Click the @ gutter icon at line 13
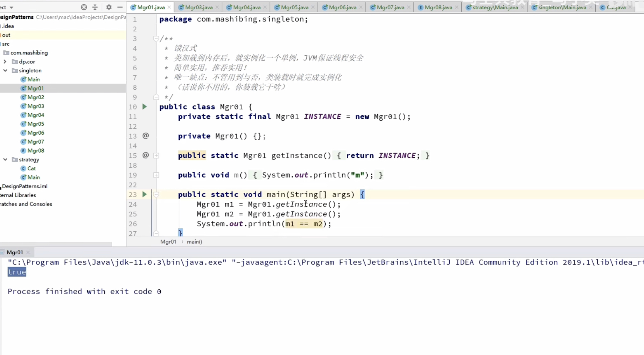Screen dimensions: 644x355 coord(146,136)
